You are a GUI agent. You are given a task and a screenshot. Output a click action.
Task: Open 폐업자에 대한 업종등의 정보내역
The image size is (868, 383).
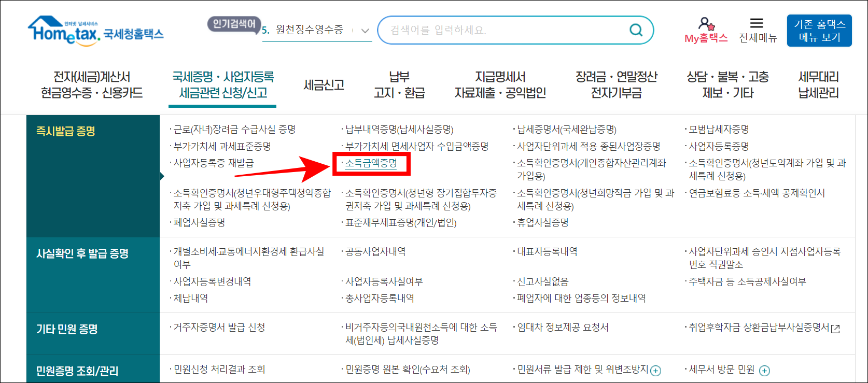tap(581, 299)
